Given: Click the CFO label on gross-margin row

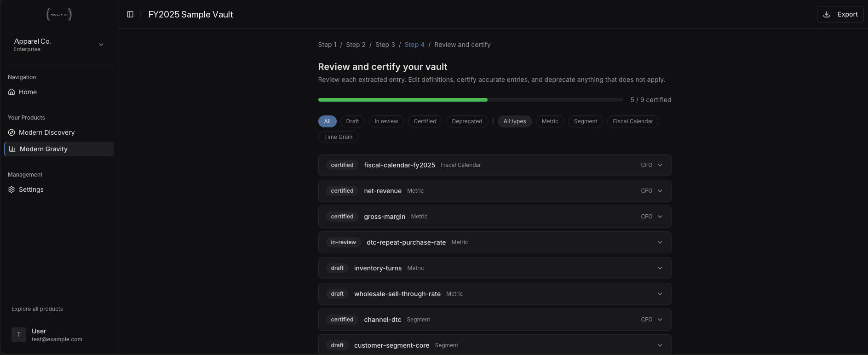Looking at the screenshot, I should pyautogui.click(x=646, y=217).
